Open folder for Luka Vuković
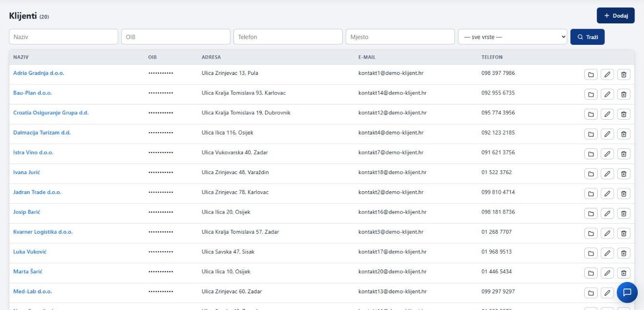Viewport: 644px width, 310px height. click(x=591, y=253)
